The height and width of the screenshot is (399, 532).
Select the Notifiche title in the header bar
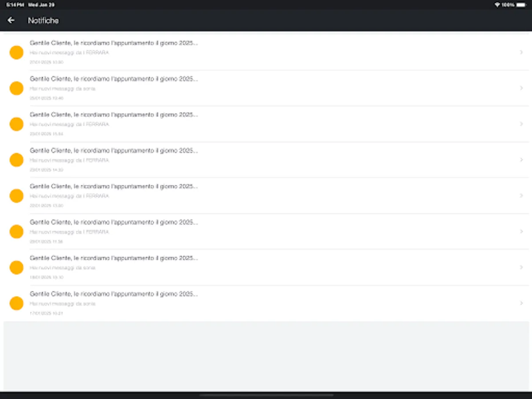point(43,20)
